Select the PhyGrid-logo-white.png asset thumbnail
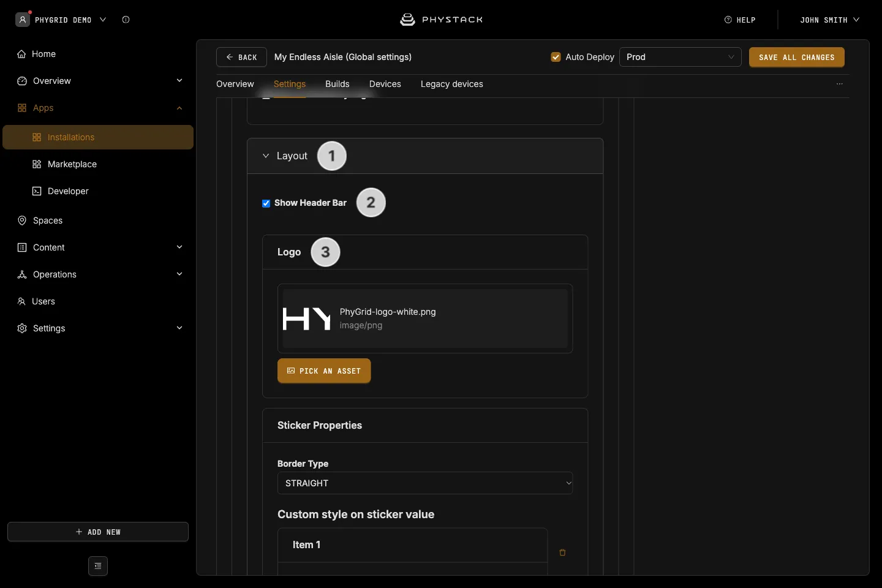 click(307, 318)
